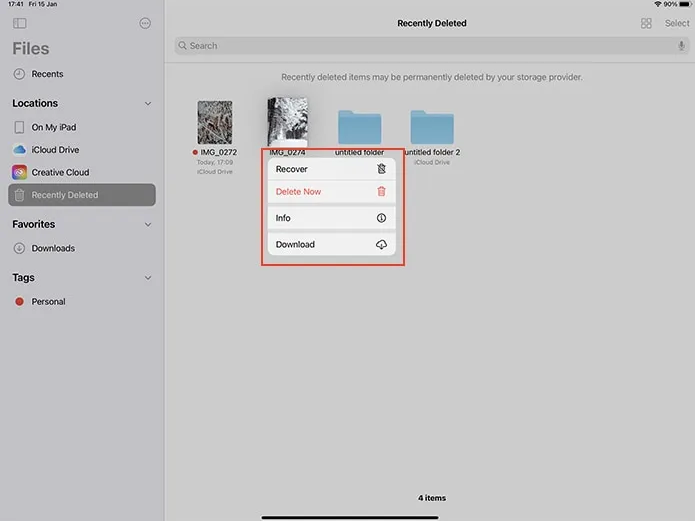
Task: Open the more options ellipsis menu
Action: [x=145, y=23]
